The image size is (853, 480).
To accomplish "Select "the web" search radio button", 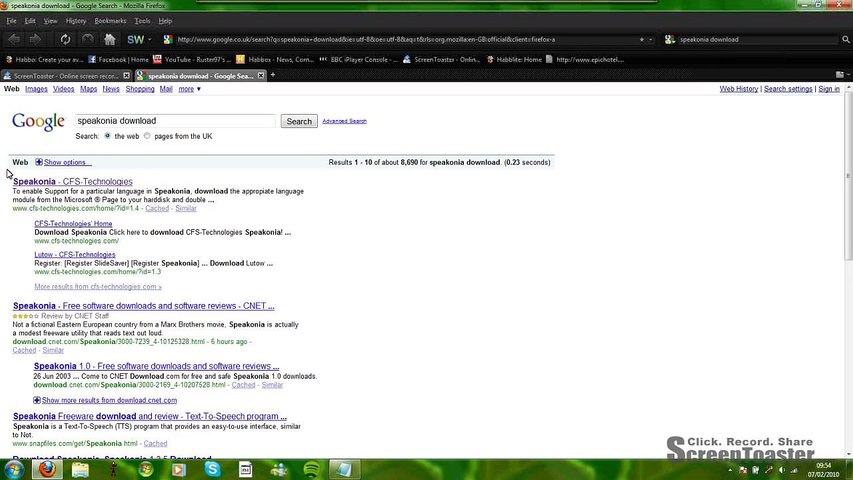I will pyautogui.click(x=107, y=136).
